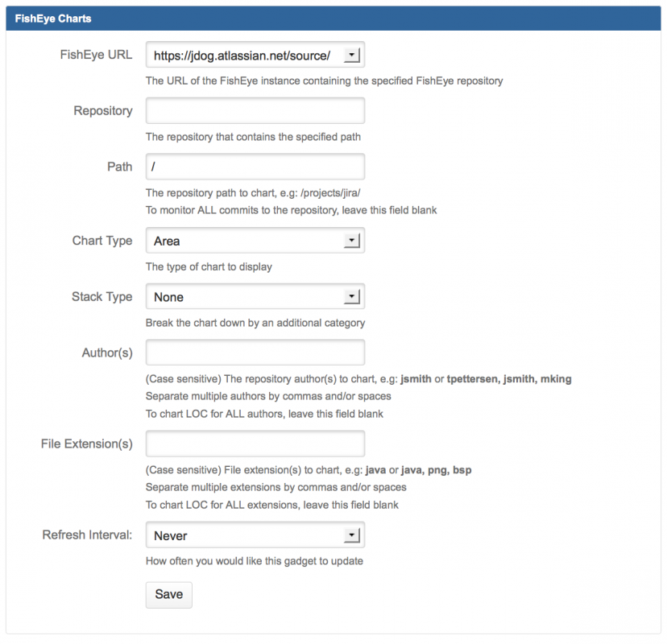Focus the Repository text field
The image size is (667, 644).
point(255,111)
